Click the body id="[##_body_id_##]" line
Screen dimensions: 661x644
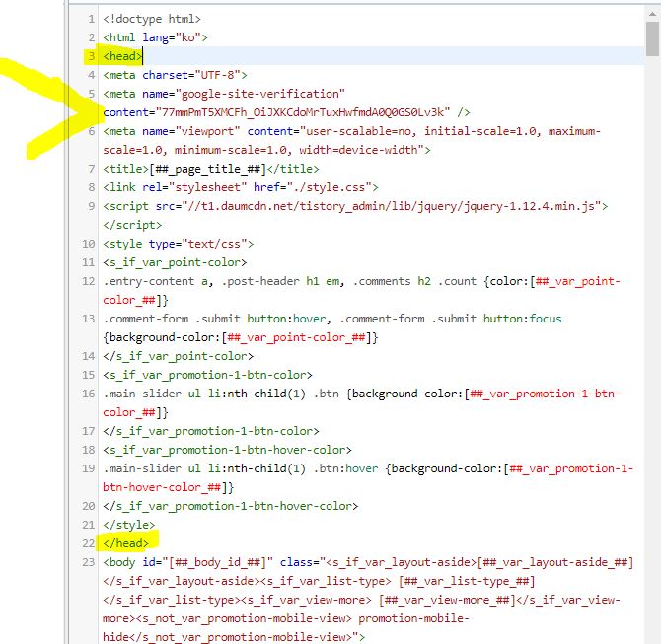click(x=368, y=562)
